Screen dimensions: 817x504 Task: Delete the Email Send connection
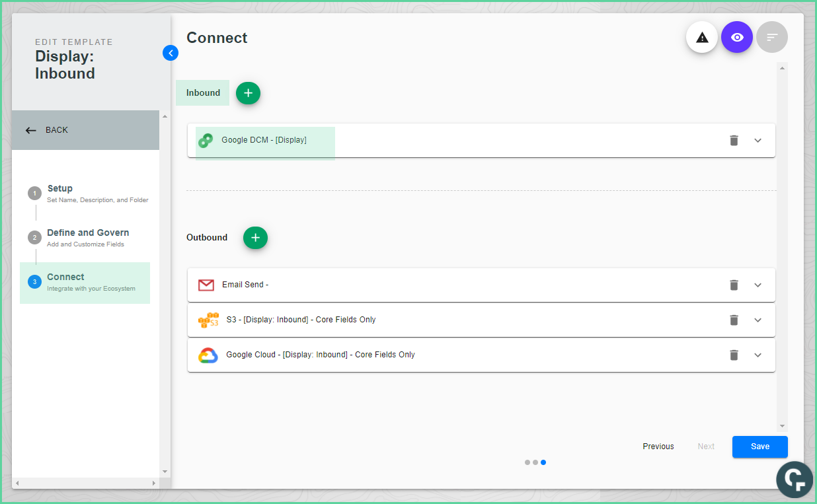(x=734, y=285)
